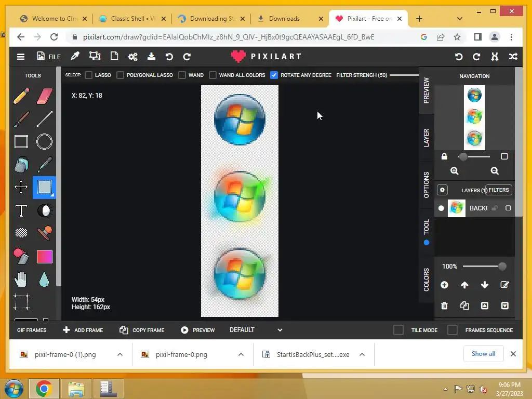
Task: Adjust the 100% layer opacity slider
Action: pos(485,267)
